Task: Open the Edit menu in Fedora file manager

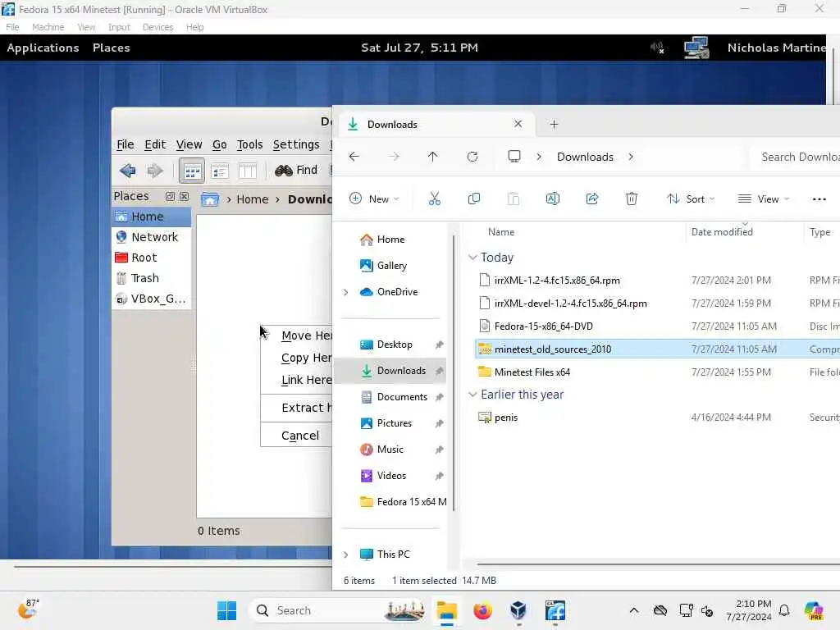Action: (155, 144)
